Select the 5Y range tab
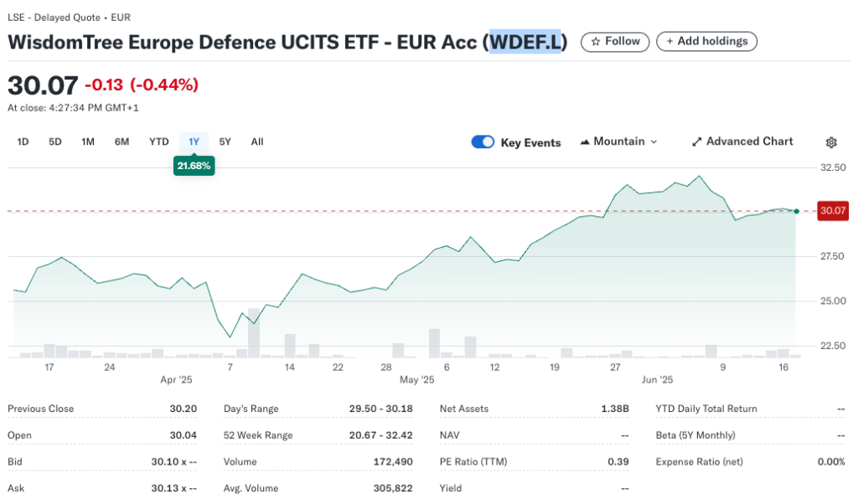Screen dimensions: 858x504 (x=225, y=141)
